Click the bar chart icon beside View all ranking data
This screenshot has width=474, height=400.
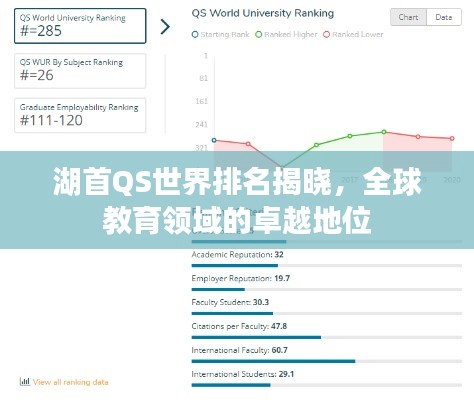(25, 381)
